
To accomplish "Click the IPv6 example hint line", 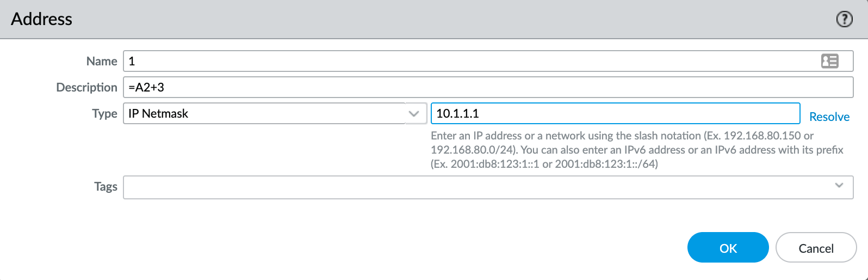I will tap(544, 164).
